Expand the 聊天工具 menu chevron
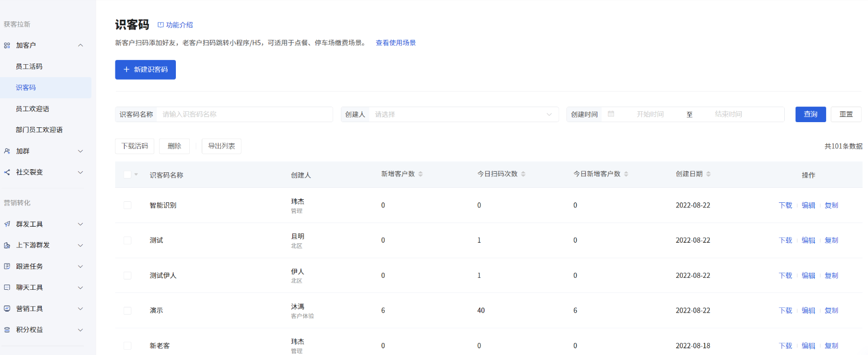The height and width of the screenshot is (355, 868). (80, 288)
